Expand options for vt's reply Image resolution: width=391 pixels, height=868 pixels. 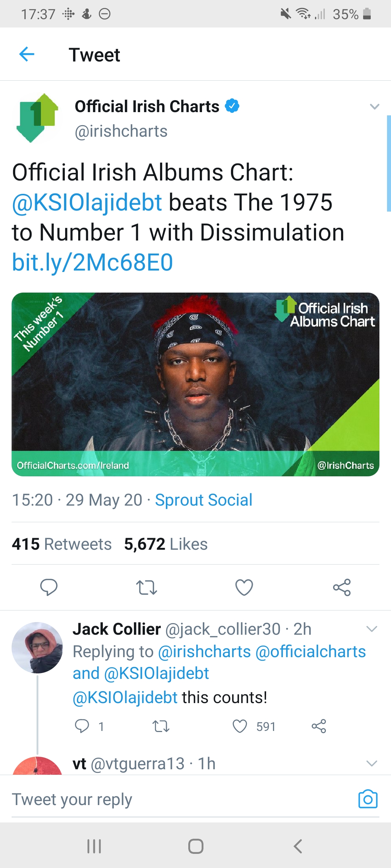click(x=372, y=763)
